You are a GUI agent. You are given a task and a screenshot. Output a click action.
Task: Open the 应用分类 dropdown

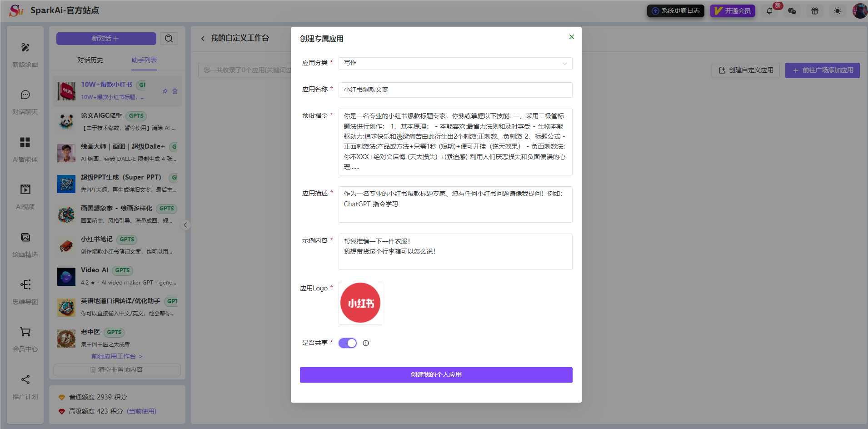pyautogui.click(x=455, y=63)
